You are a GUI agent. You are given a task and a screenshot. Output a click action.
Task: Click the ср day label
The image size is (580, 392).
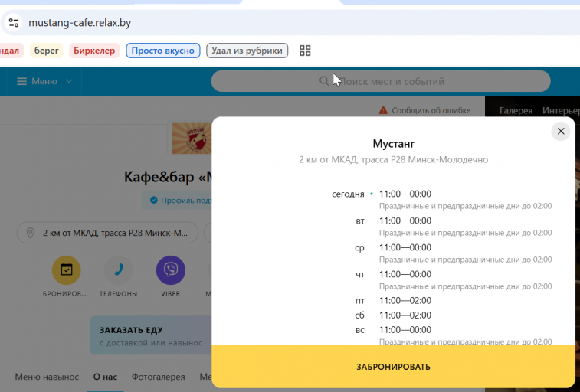(359, 247)
